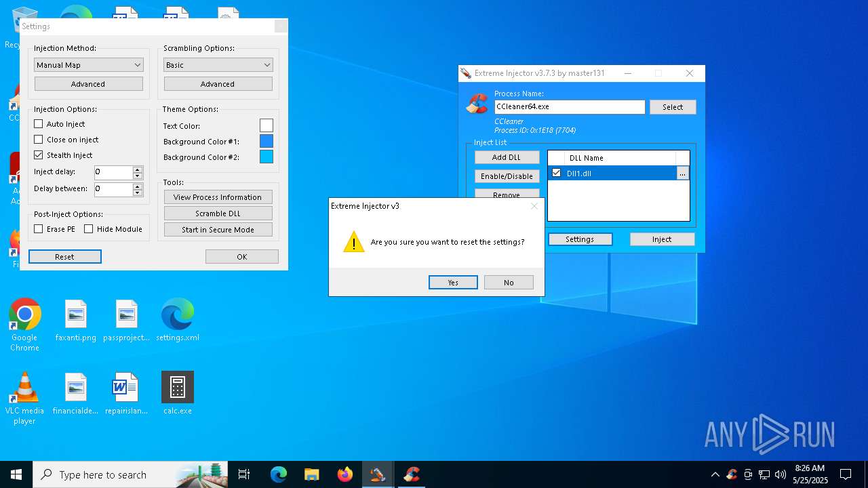Increase the Inject delay value
Viewport: 868px width, 488px height.
138,169
